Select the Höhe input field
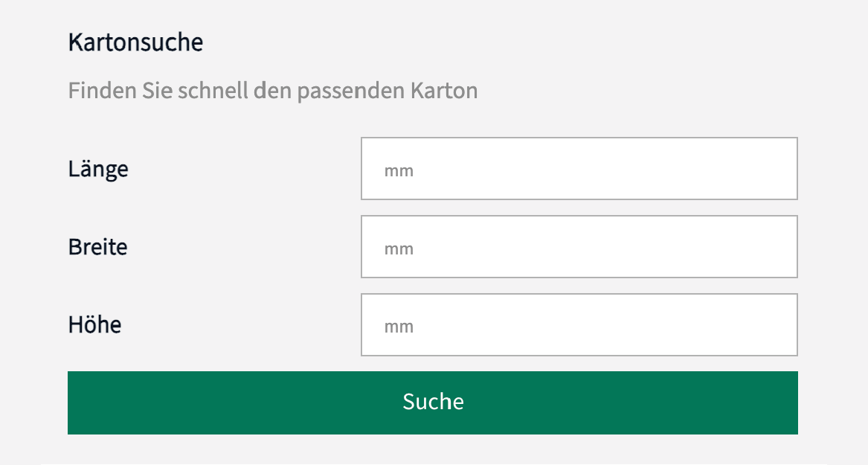The image size is (868, 465). point(579,325)
